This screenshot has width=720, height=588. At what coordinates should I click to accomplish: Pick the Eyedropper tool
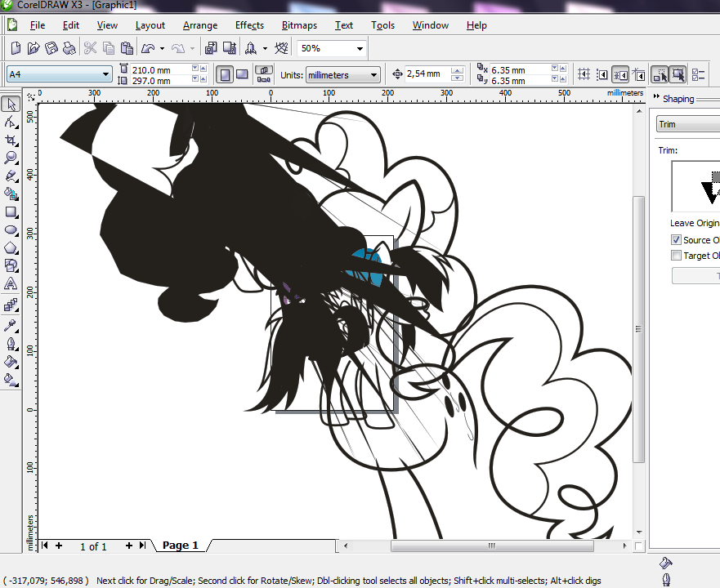(11, 325)
